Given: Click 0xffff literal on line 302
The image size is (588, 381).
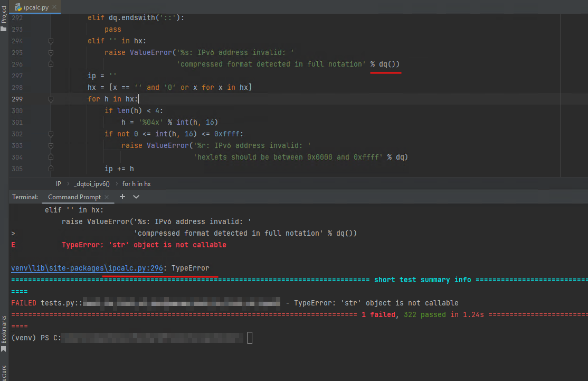Looking at the screenshot, I should pyautogui.click(x=226, y=134).
